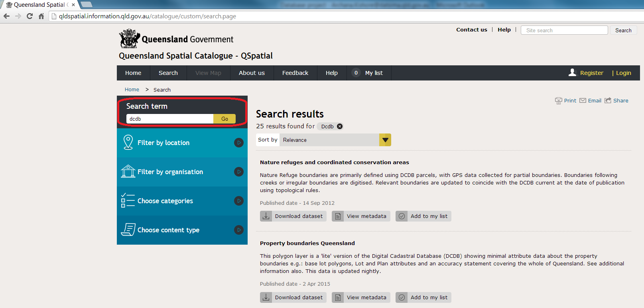Open Property boundaries Queensland title

pos(307,243)
